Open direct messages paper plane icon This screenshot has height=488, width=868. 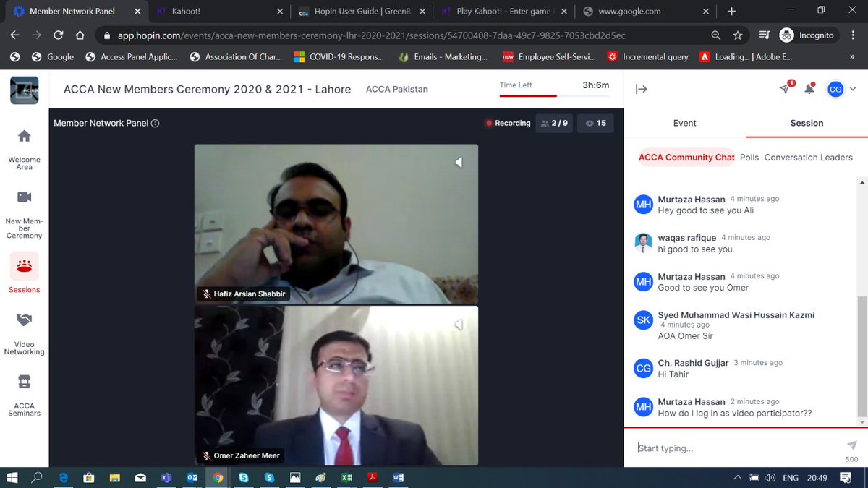click(786, 88)
